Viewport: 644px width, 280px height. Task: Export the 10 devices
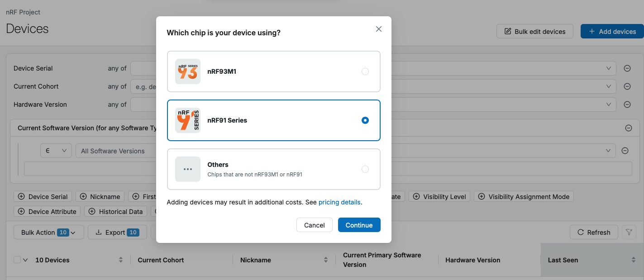coord(117,232)
